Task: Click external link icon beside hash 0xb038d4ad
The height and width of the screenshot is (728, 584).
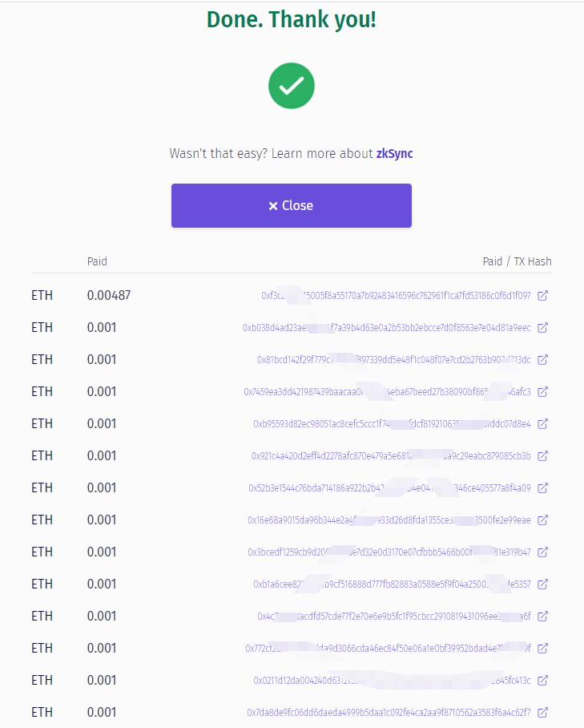Action: pyautogui.click(x=542, y=328)
